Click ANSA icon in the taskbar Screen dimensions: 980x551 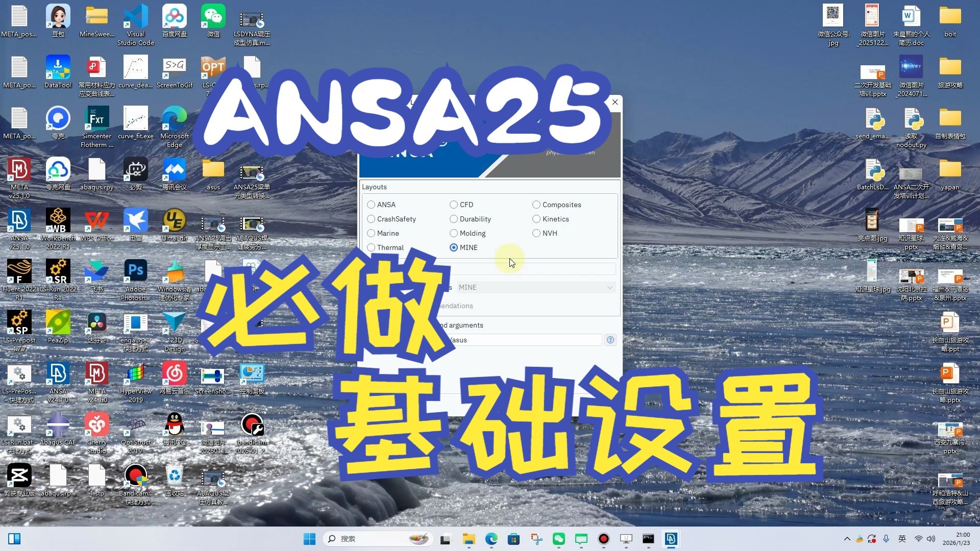671,539
